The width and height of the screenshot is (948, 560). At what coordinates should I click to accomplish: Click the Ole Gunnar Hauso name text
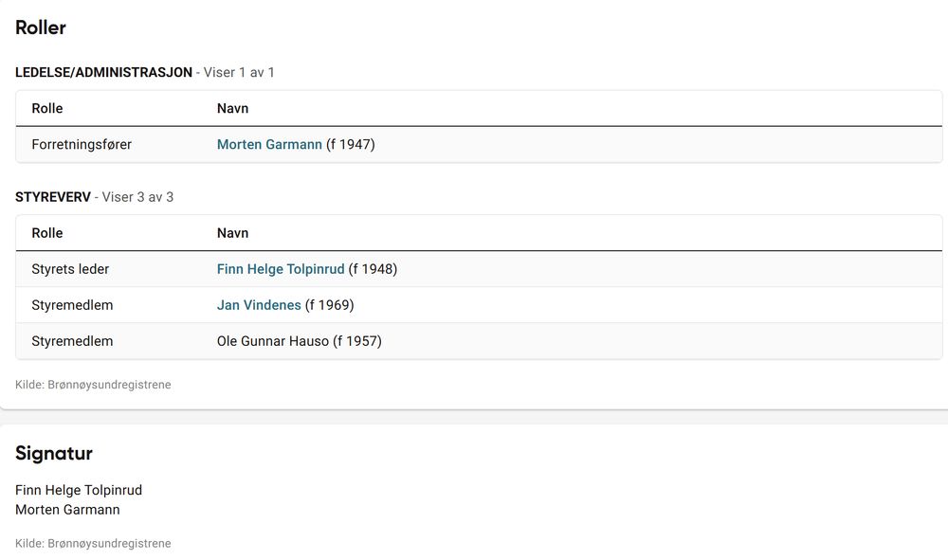[273, 341]
